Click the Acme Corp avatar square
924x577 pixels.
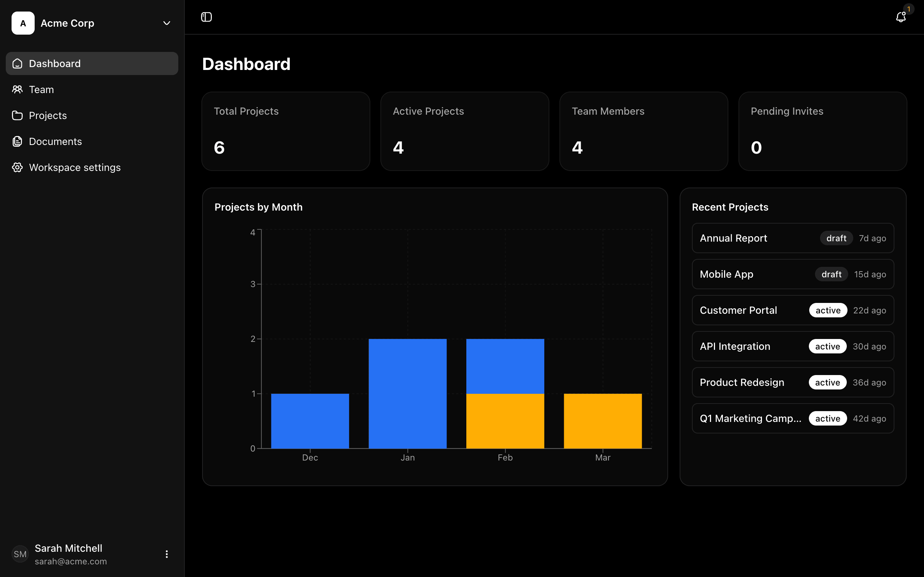[x=23, y=23]
